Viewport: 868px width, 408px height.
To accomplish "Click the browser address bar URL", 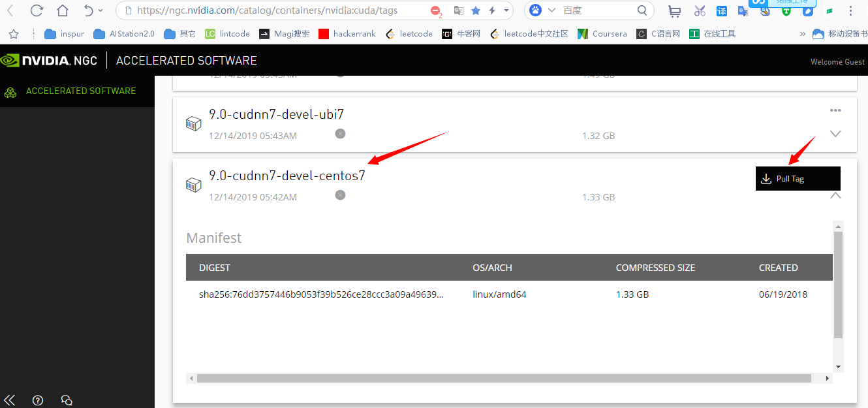I will coord(268,10).
